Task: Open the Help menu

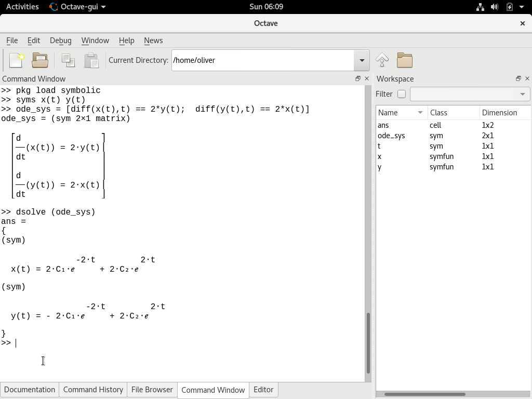Action: (x=126, y=41)
